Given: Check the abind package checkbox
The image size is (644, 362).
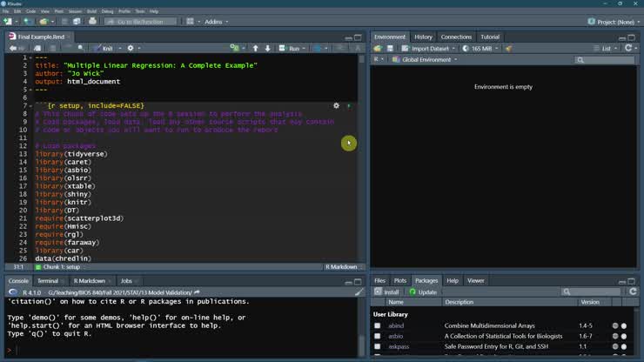Looking at the screenshot, I should point(377,326).
